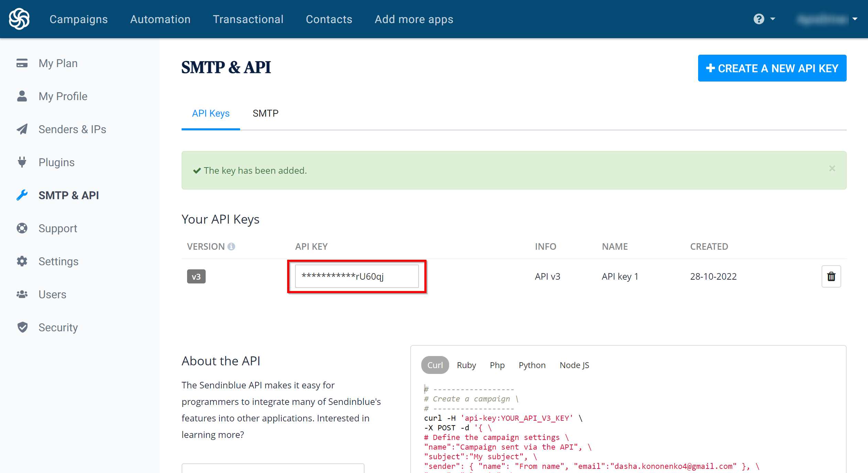Open the Campaigns menu
The height and width of the screenshot is (473, 868).
[78, 19]
